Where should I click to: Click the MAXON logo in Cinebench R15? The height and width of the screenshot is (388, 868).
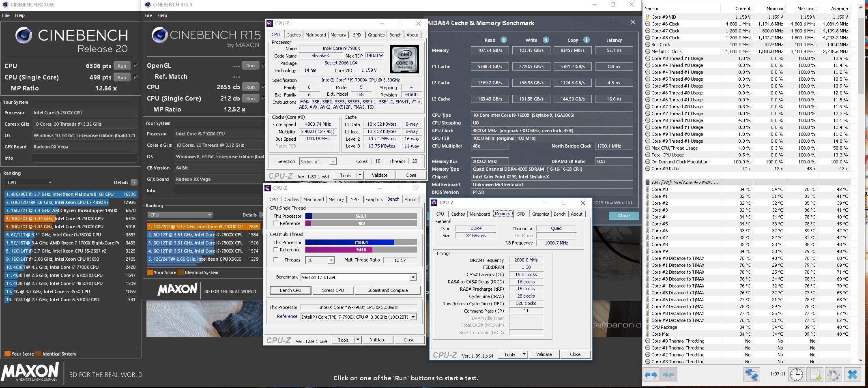point(178,289)
